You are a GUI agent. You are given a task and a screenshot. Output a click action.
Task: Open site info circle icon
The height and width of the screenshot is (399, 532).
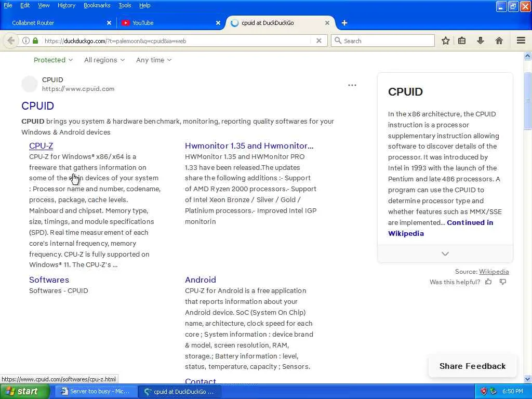click(x=26, y=41)
